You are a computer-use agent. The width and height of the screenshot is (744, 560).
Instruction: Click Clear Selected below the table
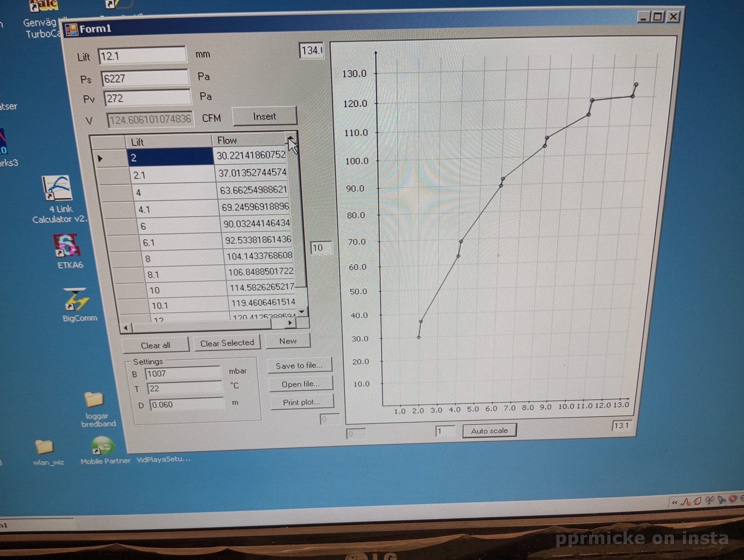[227, 343]
